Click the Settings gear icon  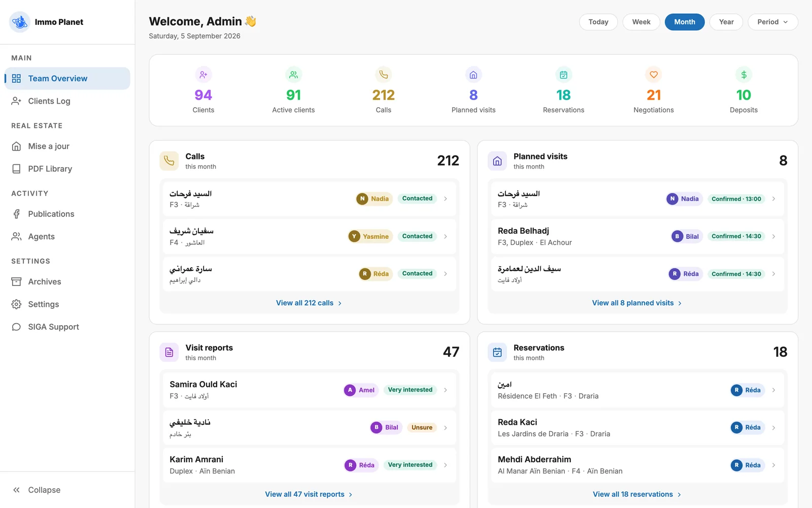point(16,304)
